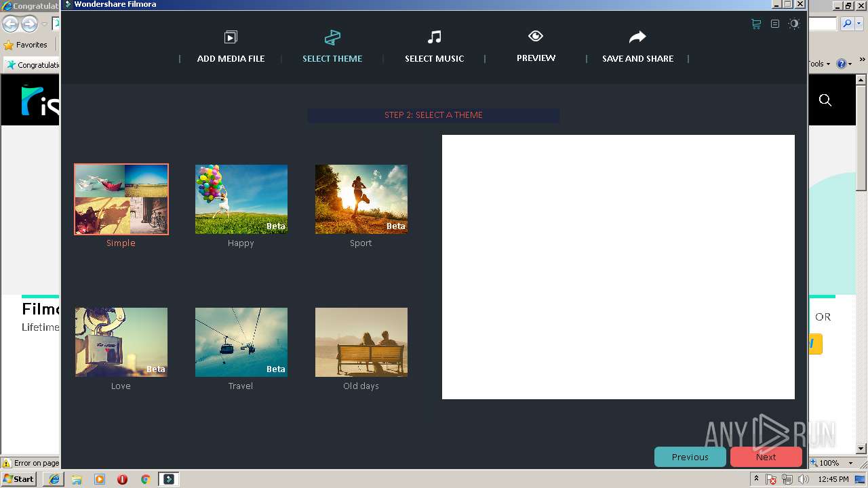Open the Windows Start menu
This screenshot has width=868, height=488.
18,479
